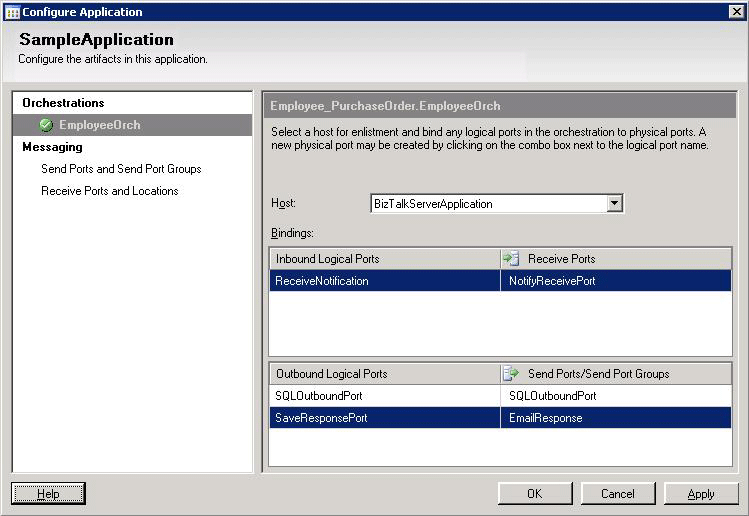Click the OK button

pyautogui.click(x=535, y=493)
